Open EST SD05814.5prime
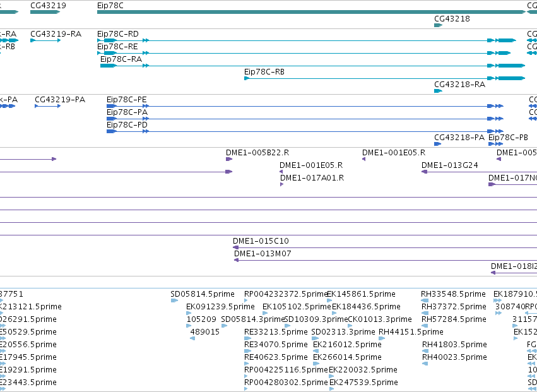The height and width of the screenshot is (392, 537). coord(203,294)
